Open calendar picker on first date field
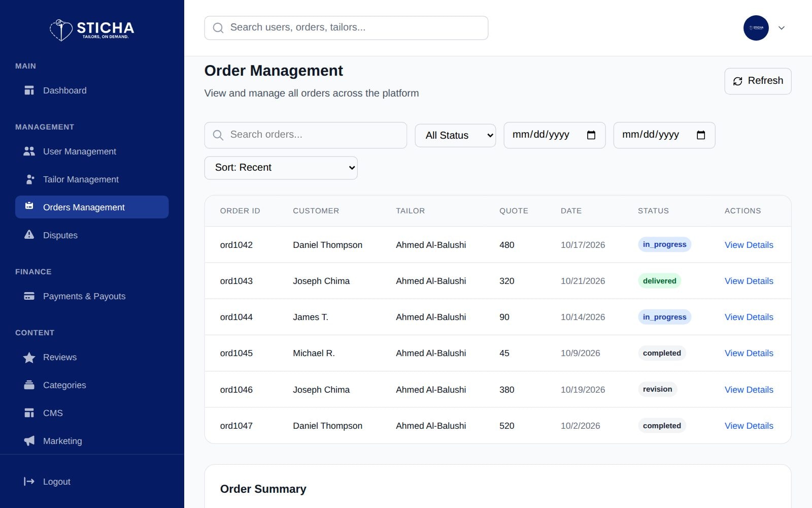The image size is (812, 508). pos(591,135)
